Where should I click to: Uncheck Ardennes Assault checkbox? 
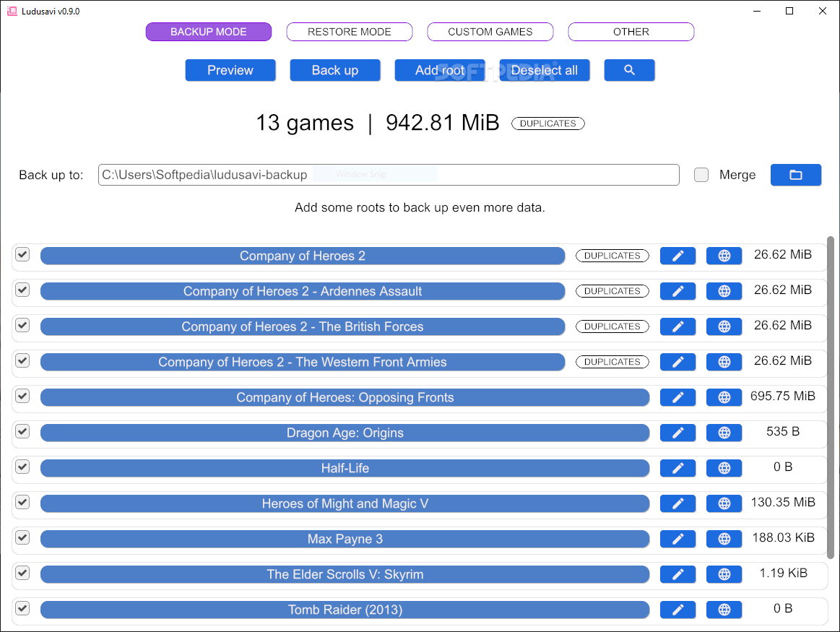[22, 290]
